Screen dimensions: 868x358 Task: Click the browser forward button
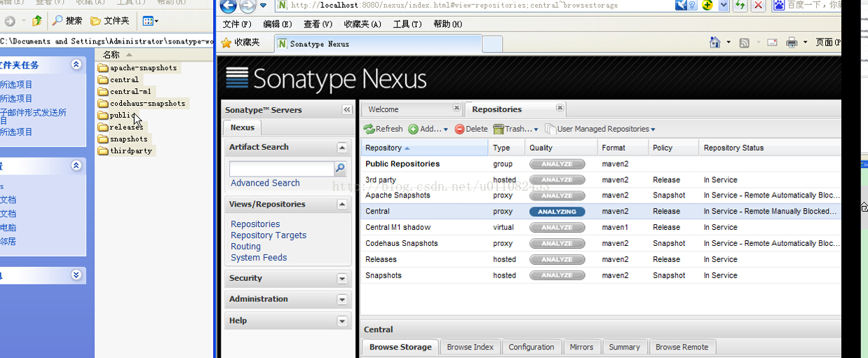coord(247,6)
